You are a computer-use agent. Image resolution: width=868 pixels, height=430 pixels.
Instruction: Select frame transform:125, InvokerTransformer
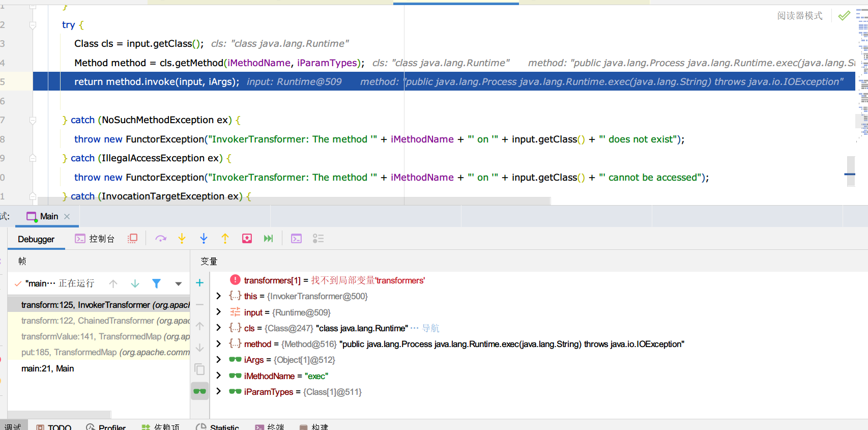click(x=99, y=305)
